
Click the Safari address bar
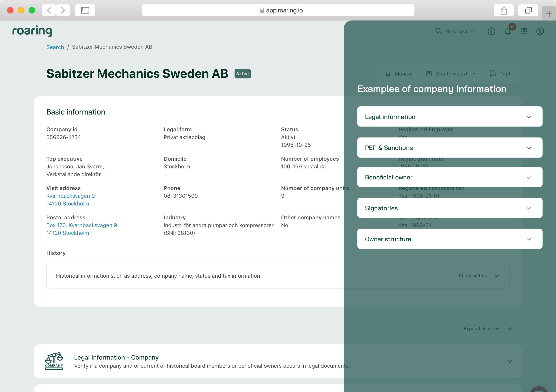pos(278,10)
